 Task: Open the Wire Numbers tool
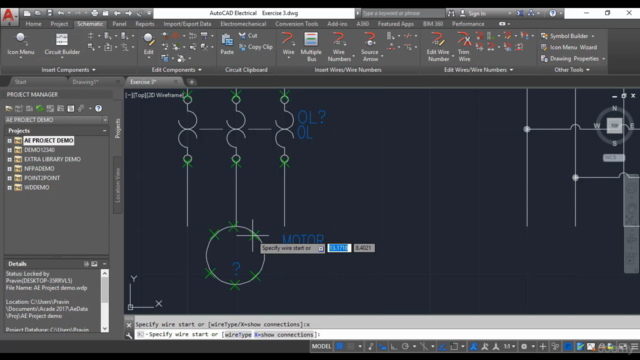[x=339, y=47]
